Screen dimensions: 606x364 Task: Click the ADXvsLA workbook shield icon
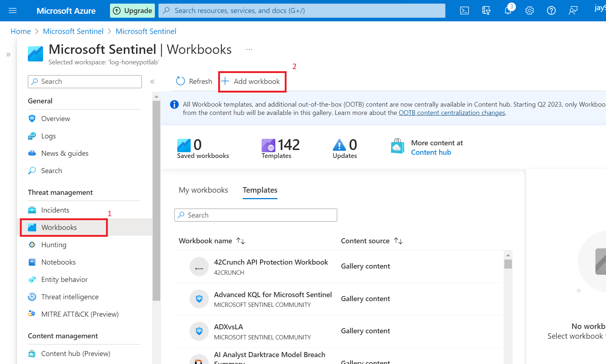click(x=199, y=331)
